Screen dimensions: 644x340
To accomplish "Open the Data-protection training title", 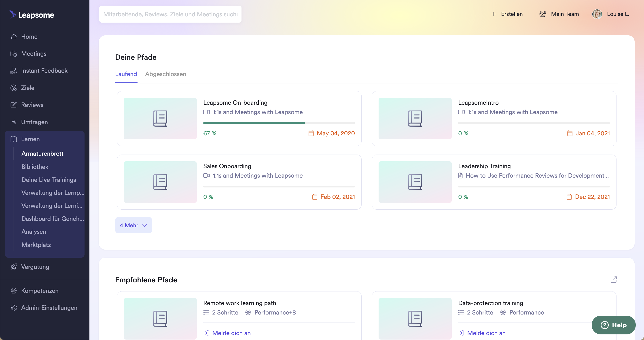I will point(491,303).
